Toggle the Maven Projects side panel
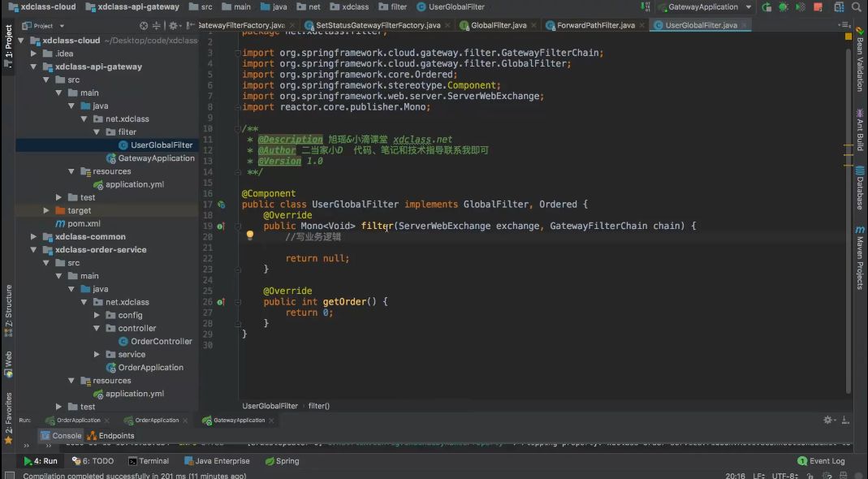The width and height of the screenshot is (868, 479). pos(860,257)
